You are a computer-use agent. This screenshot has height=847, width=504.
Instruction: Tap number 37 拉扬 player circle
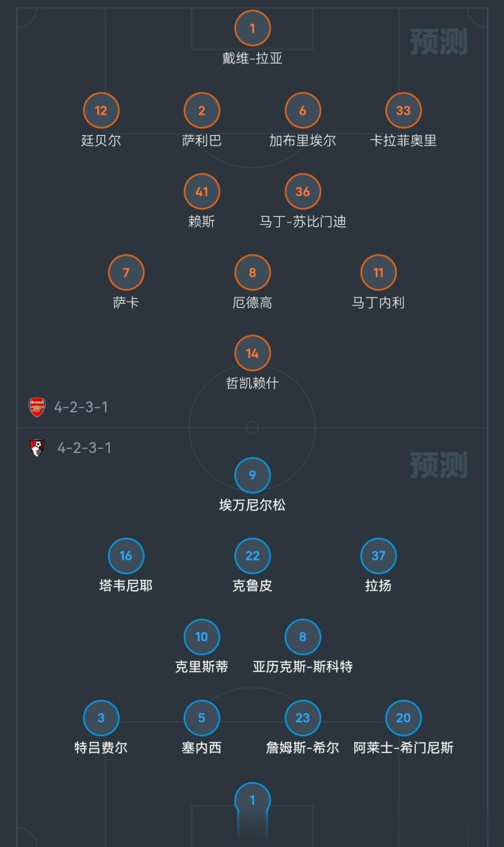coord(379,556)
